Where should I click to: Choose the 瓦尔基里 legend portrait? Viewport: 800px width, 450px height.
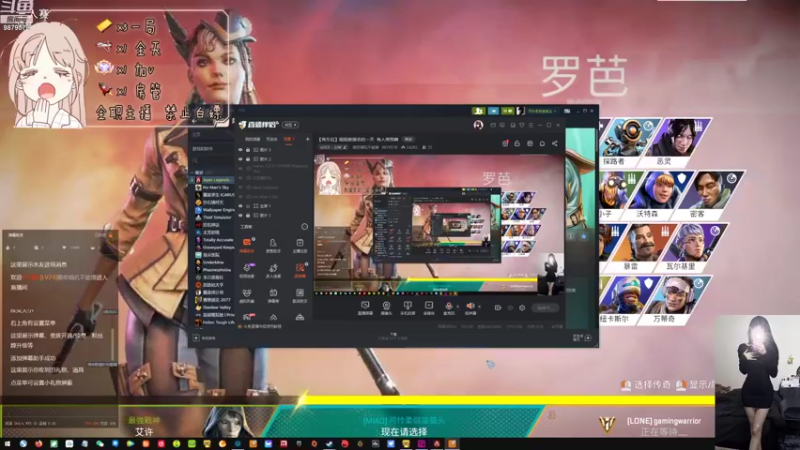click(691, 247)
